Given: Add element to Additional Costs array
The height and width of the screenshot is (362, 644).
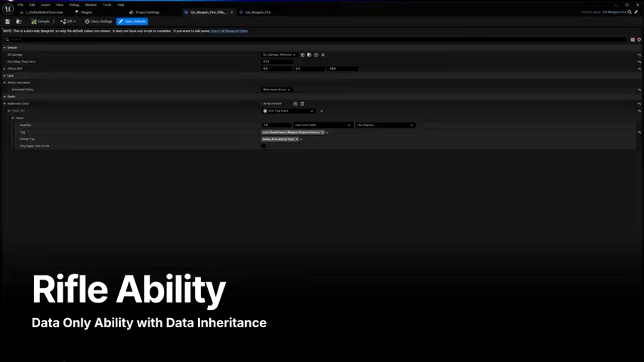Looking at the screenshot, I should [x=295, y=104].
